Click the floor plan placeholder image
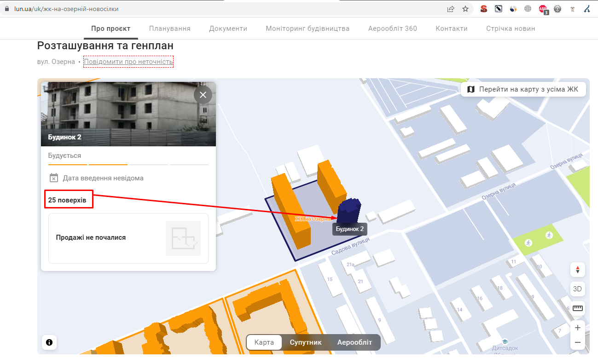598x364 pixels. coord(183,238)
